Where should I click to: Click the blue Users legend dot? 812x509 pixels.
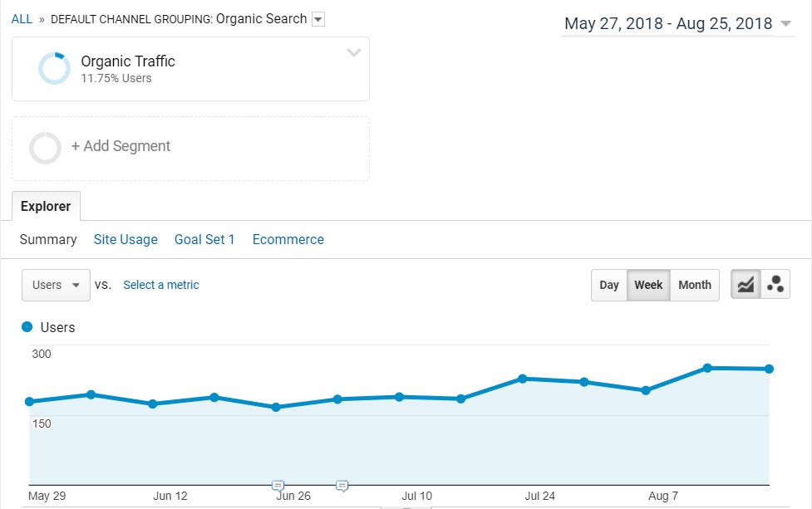click(27, 327)
